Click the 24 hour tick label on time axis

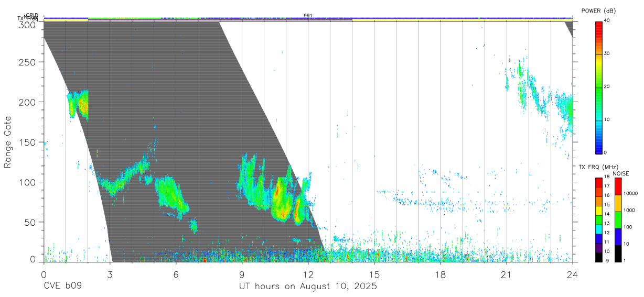point(572,275)
